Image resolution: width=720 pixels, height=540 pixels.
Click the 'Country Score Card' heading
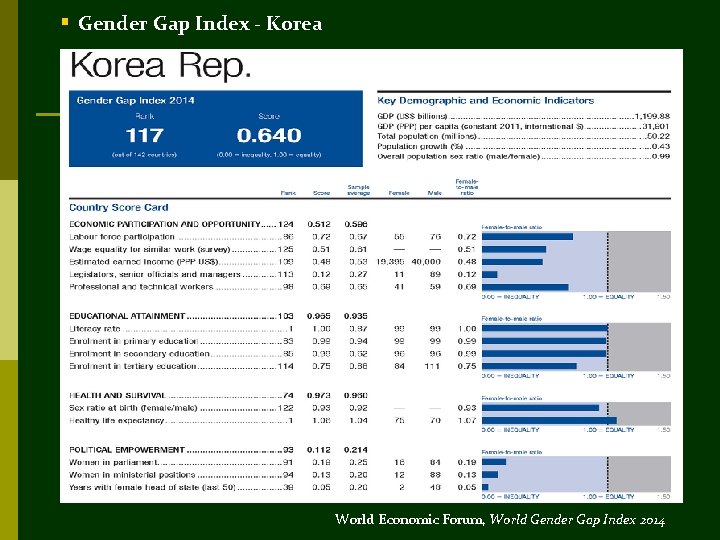(x=118, y=208)
